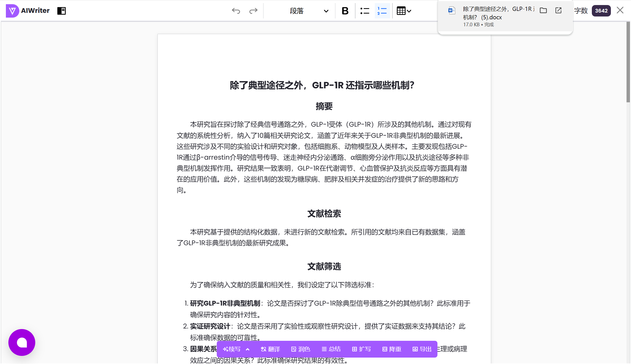This screenshot has width=631, height=364.
Task: Collapse the 续写 options chevron
Action: (247, 349)
